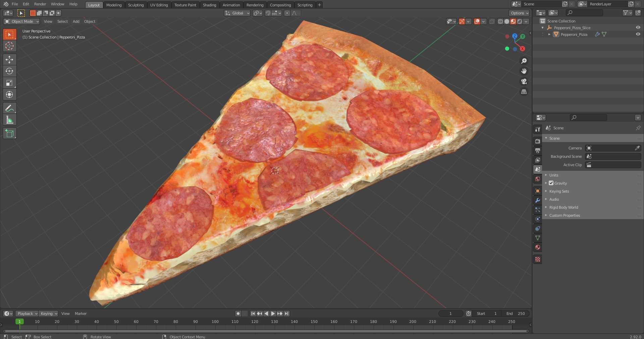Click the hand-shaped Pan view control

[x=524, y=71]
